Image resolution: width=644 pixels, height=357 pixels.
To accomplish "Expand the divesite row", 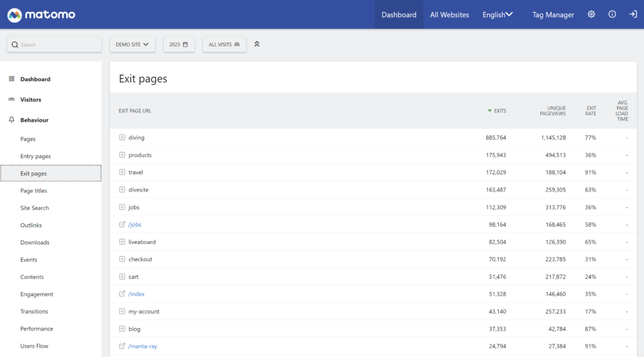I will pos(122,190).
